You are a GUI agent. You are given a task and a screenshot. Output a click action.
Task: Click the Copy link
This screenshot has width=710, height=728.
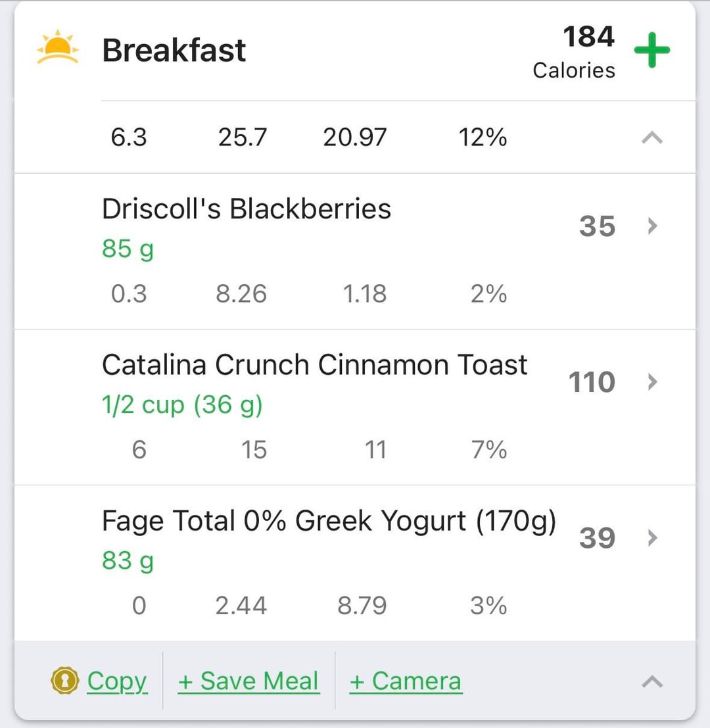click(117, 681)
